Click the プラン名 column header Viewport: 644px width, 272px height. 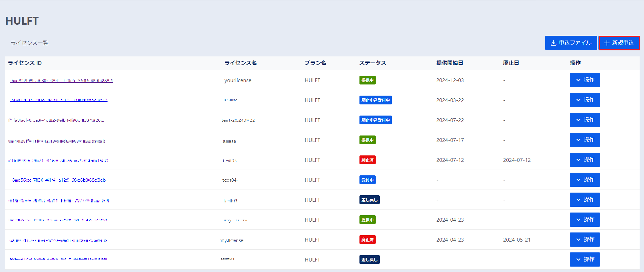[315, 63]
